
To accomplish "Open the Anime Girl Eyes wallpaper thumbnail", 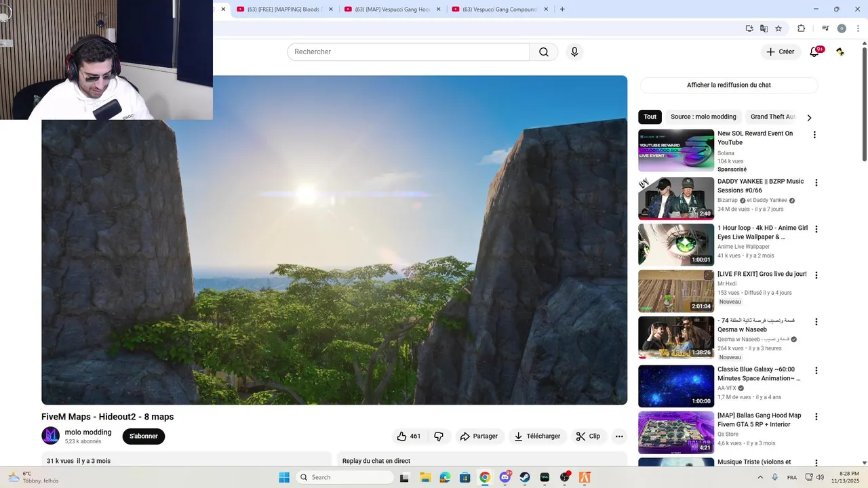I will click(x=676, y=245).
